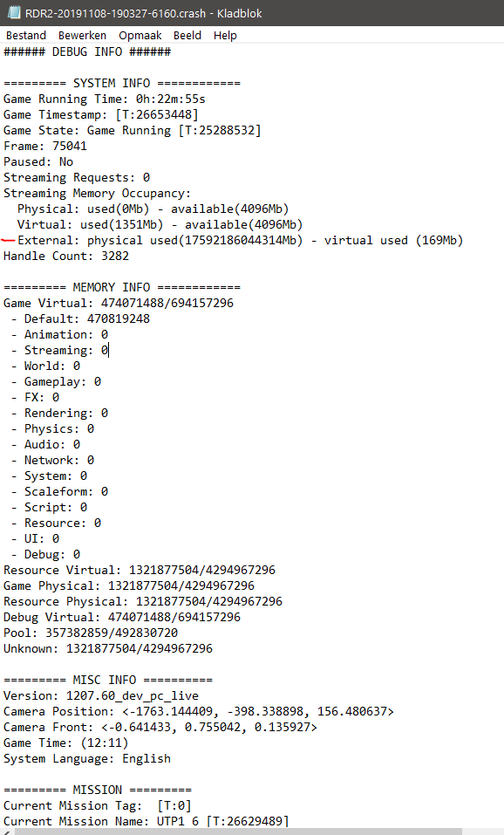
Task: Click the Current Mission Name line
Action: [x=146, y=822]
